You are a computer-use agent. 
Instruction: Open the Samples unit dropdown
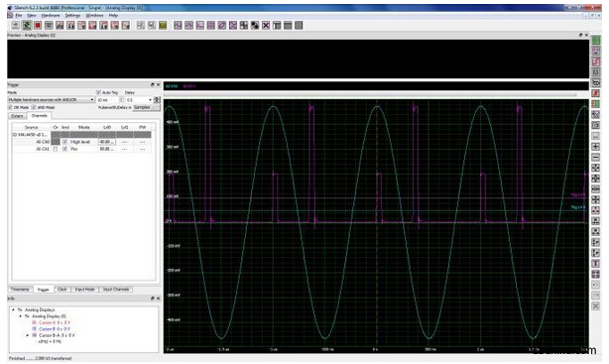coord(146,107)
